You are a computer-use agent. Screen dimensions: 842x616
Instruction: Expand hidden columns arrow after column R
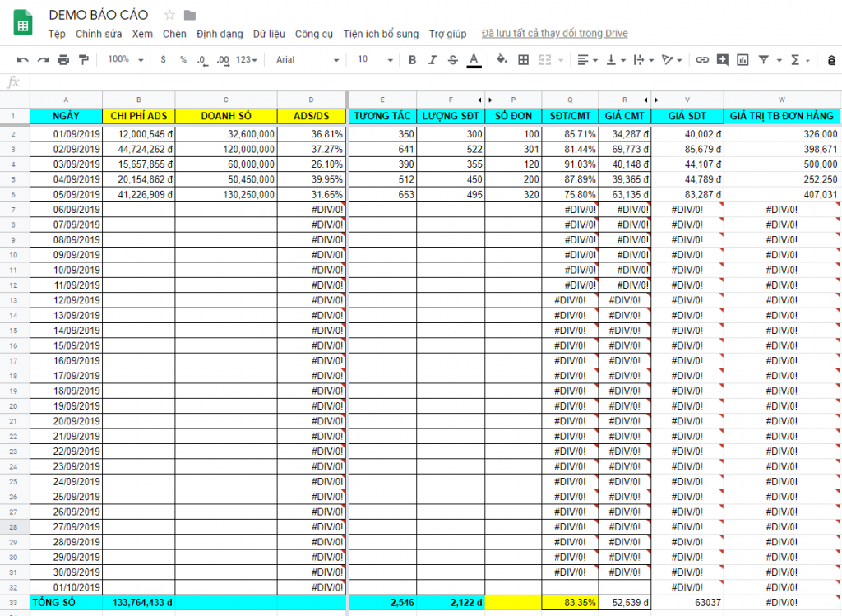[645, 100]
